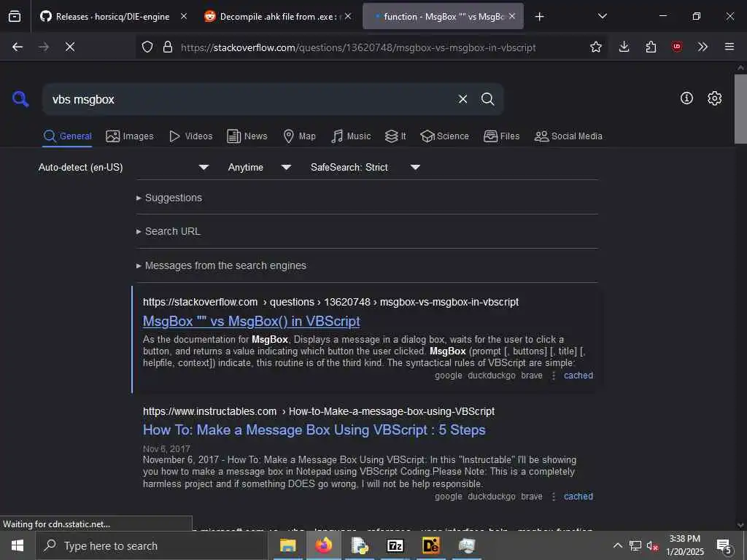Viewport: 747px width, 560px height.
Task: Click the SearXNG magnifier logo
Action: 20,99
